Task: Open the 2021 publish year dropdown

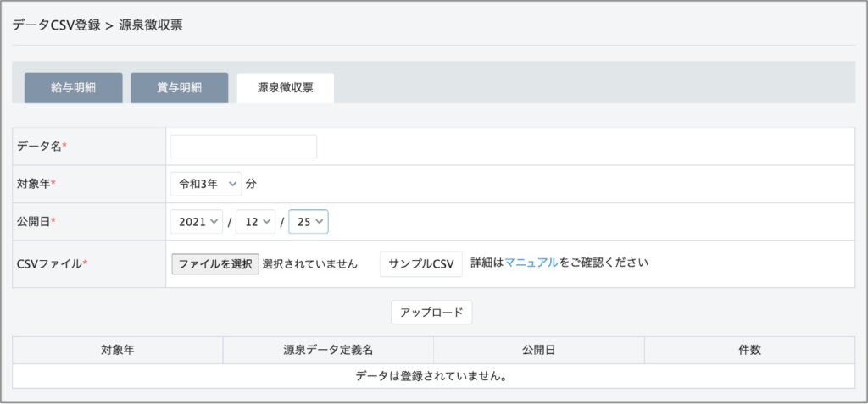Action: 197,222
